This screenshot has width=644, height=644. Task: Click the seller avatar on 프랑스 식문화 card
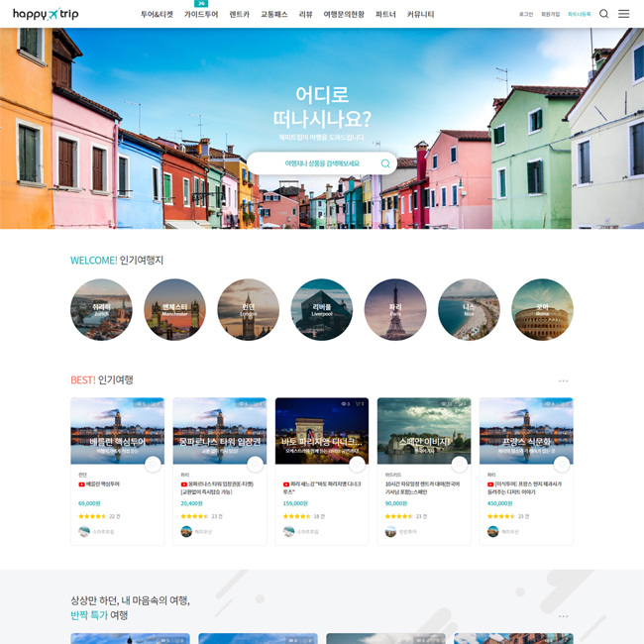point(492,531)
